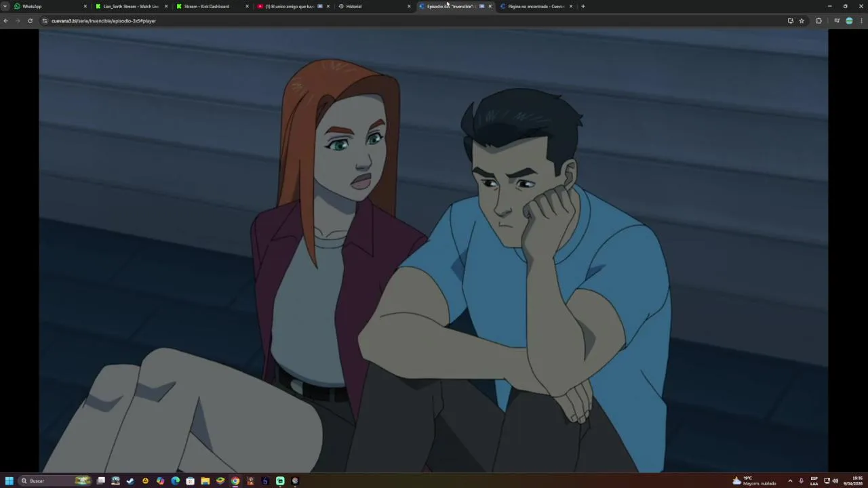The image size is (868, 488).
Task: Go back to the previous page
Action: click(5, 20)
